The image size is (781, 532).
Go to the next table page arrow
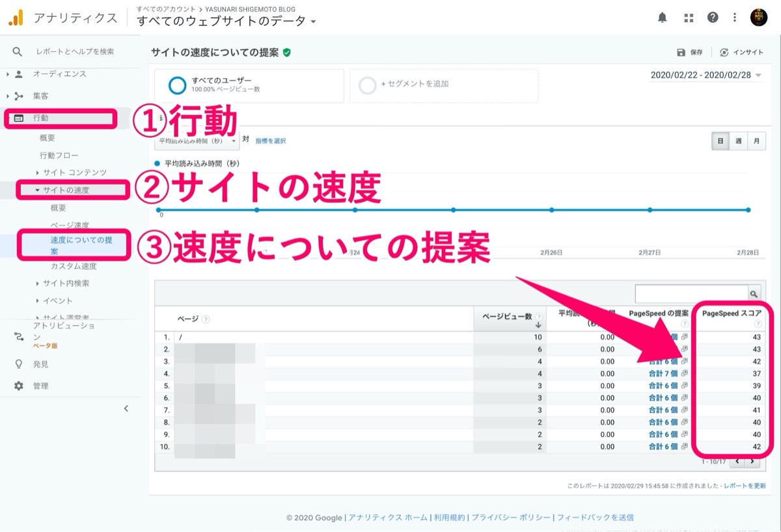[x=752, y=461]
